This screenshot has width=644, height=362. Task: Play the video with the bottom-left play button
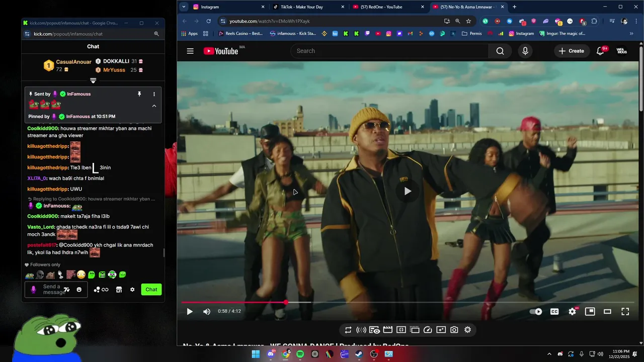tap(190, 311)
